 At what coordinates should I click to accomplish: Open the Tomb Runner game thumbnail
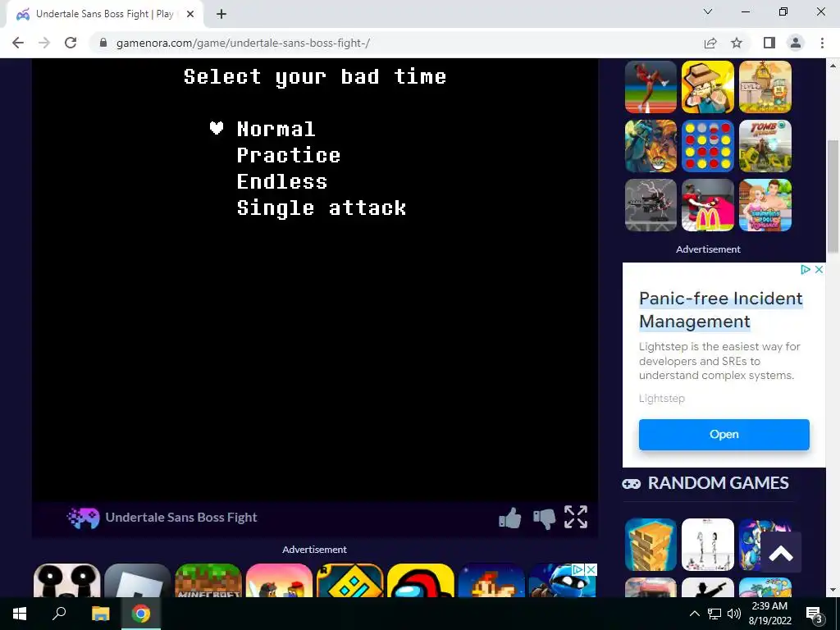tap(765, 146)
